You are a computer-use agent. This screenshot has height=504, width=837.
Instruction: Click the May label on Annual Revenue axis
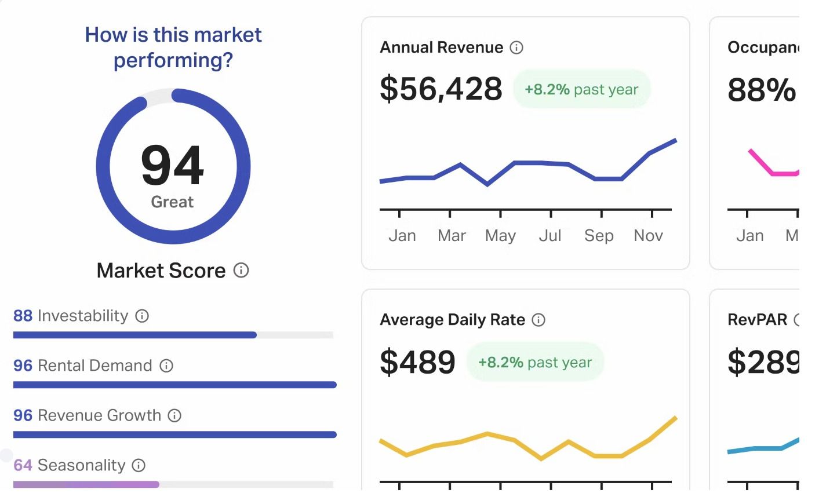[500, 236]
